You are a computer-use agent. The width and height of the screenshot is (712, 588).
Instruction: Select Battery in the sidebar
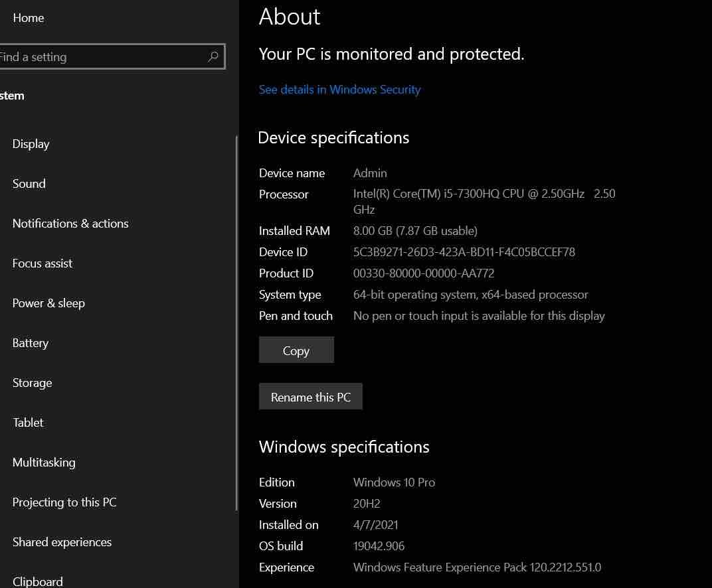pos(31,343)
